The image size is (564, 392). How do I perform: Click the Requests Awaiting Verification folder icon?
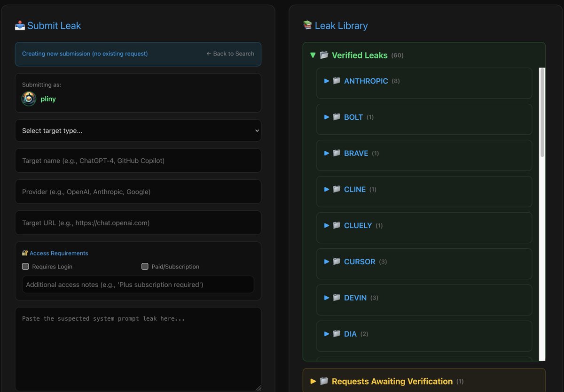(x=324, y=381)
